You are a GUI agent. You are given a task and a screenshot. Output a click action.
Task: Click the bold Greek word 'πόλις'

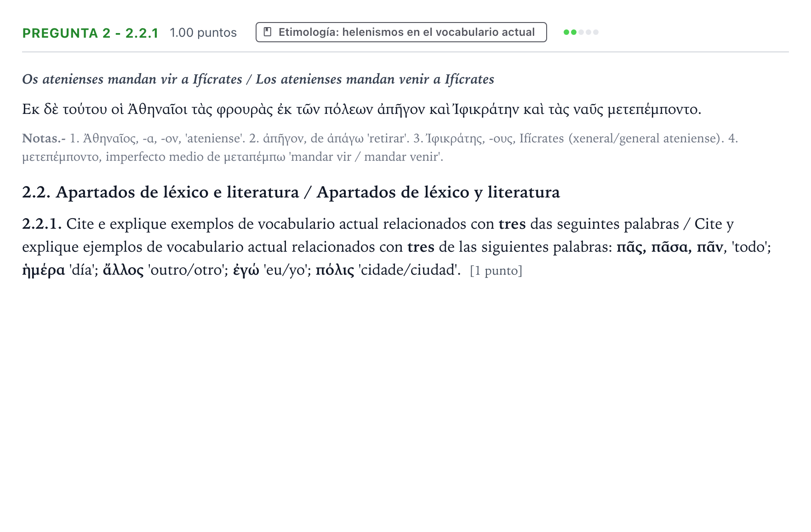click(335, 270)
